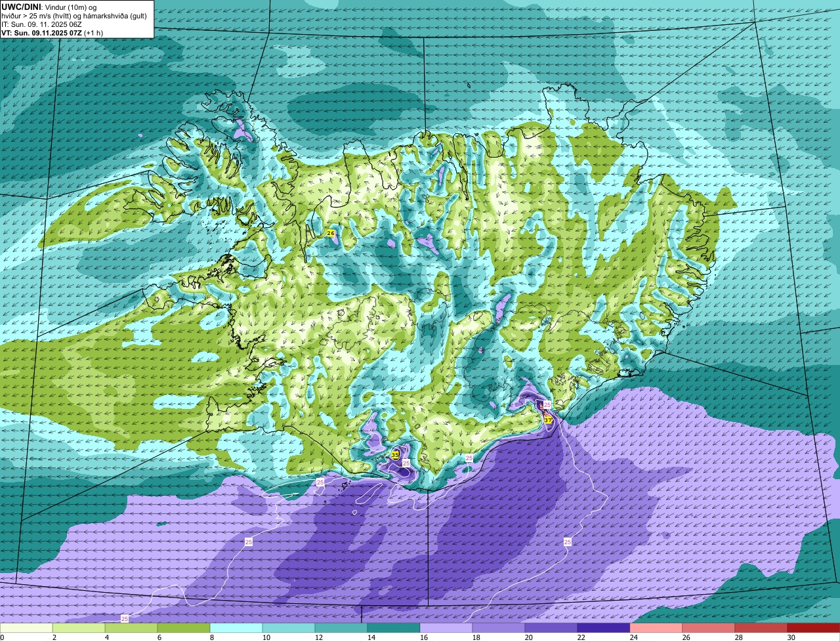
Task: Click the "IT: Sun. 09. 11. 2025 06Z" line
Action: pyautogui.click(x=41, y=24)
